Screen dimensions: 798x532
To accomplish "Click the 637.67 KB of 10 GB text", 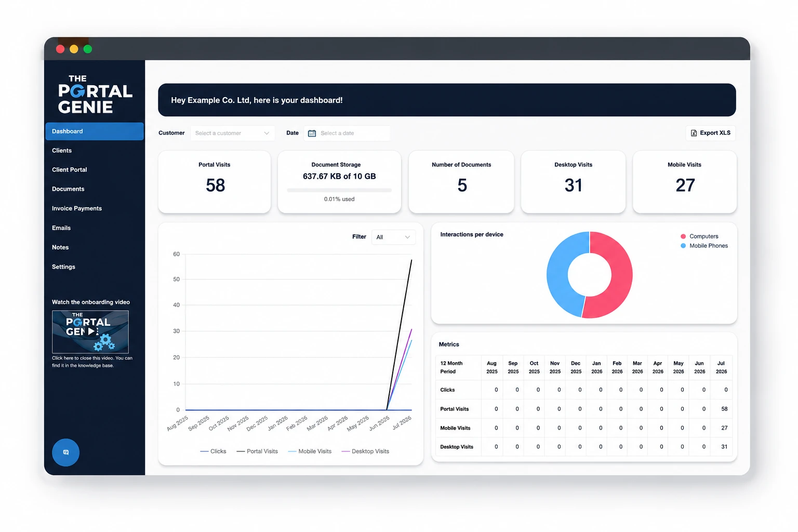I will [x=339, y=177].
